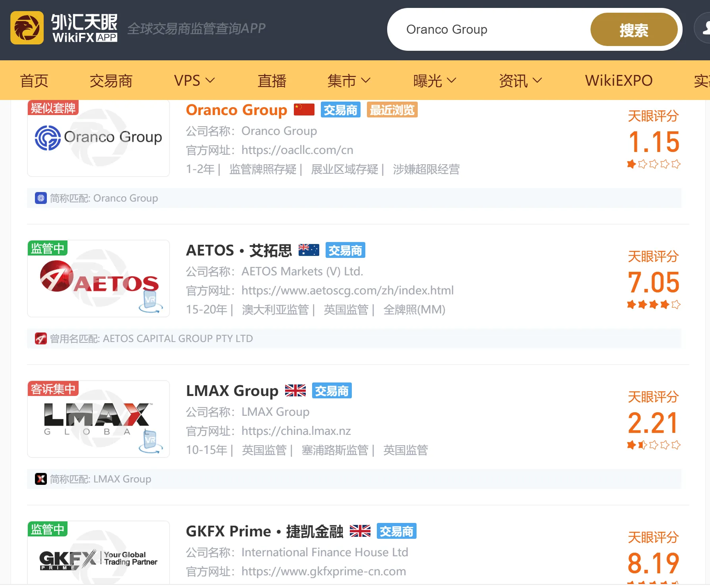The width and height of the screenshot is (710, 588).
Task: Click the 全牌照(MM) label
Action: pyautogui.click(x=414, y=310)
